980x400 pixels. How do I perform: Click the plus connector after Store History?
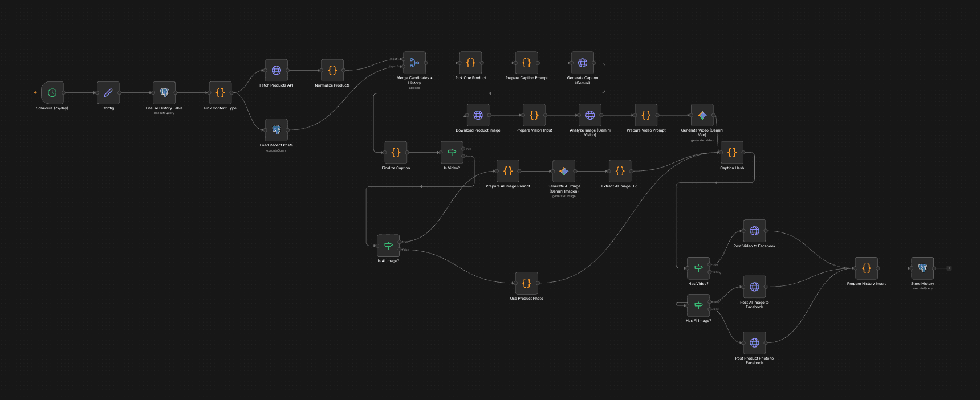click(x=949, y=268)
